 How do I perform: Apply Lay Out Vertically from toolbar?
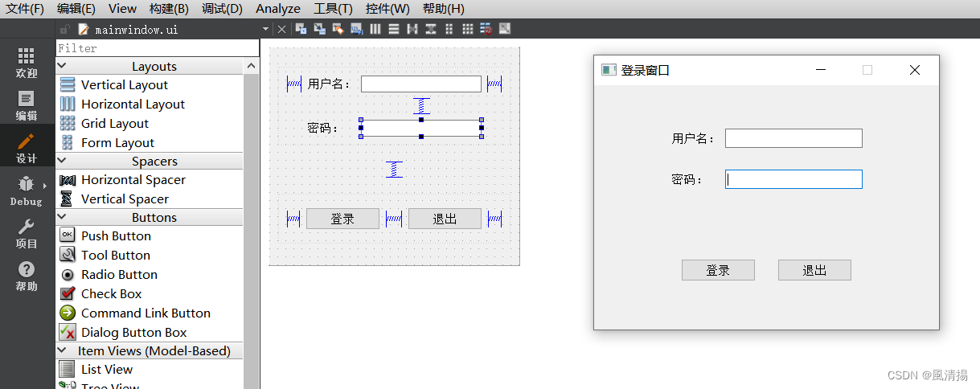[x=394, y=29]
